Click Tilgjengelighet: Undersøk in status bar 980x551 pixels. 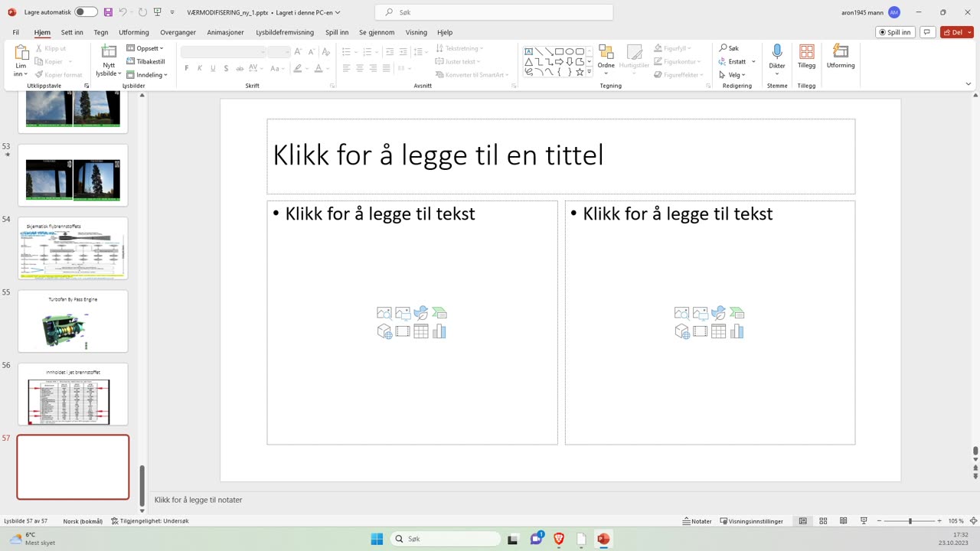[150, 521]
